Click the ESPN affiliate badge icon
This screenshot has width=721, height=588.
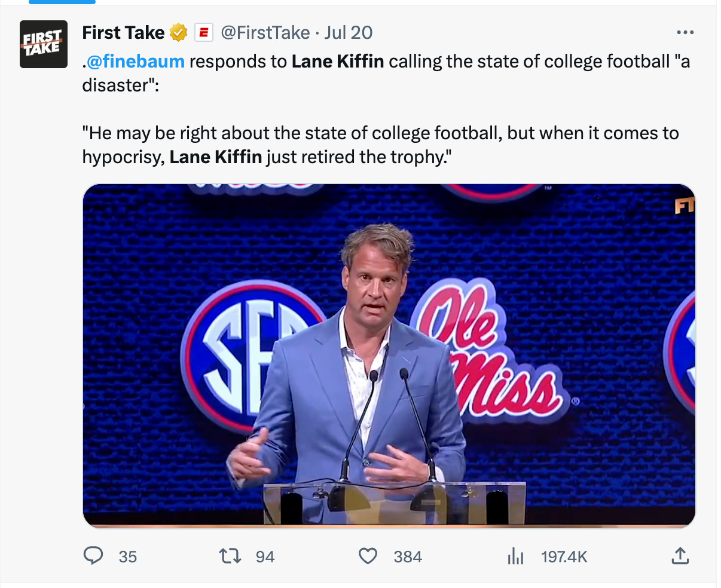(204, 33)
